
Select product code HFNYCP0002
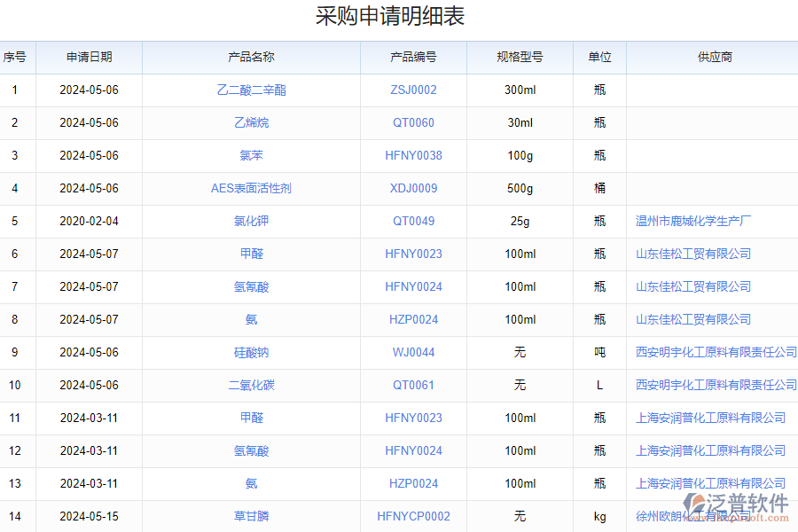(x=413, y=516)
